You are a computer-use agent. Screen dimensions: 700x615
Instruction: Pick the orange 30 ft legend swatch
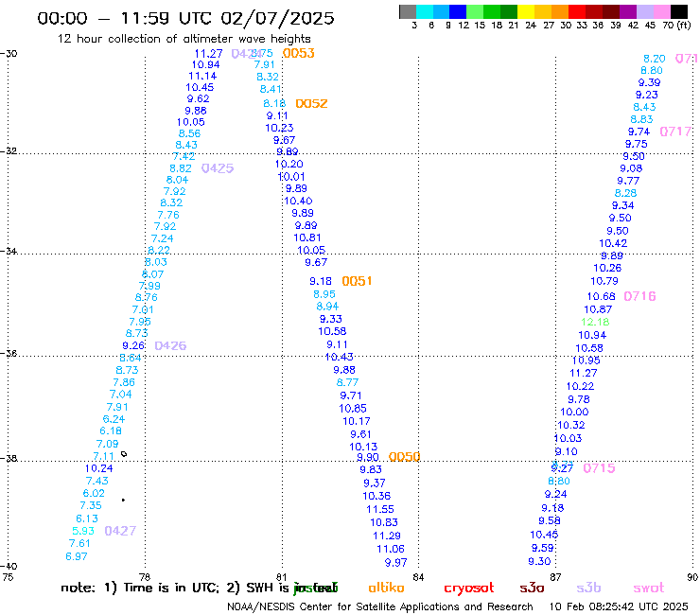pos(560,11)
